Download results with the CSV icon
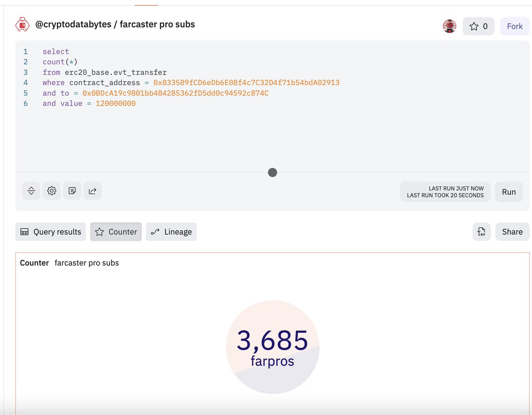532x415 pixels. coord(481,232)
